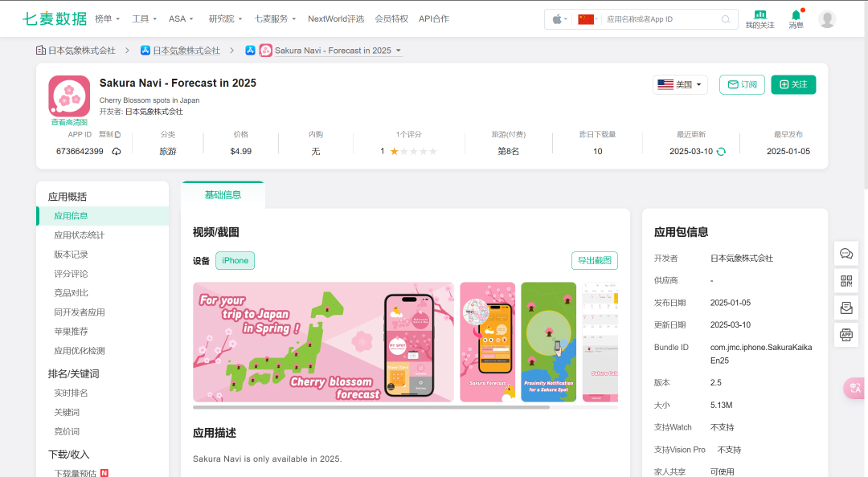Screen dimensions: 868x477
Task: Click the 订阅 subscribe button
Action: point(742,84)
